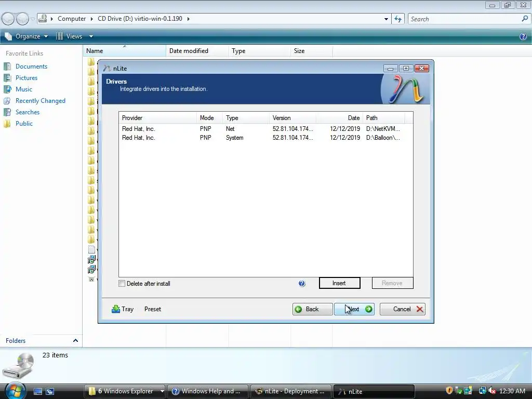Open Searches favorite link
This screenshot has height=399, width=532.
[x=28, y=112]
